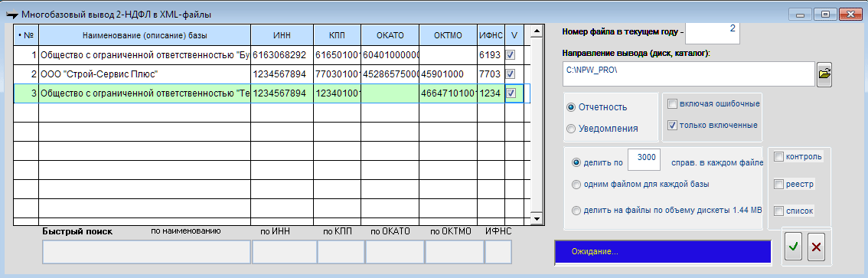868x278 pixels.
Task: Cancel using the red X button
Action: (x=816, y=247)
